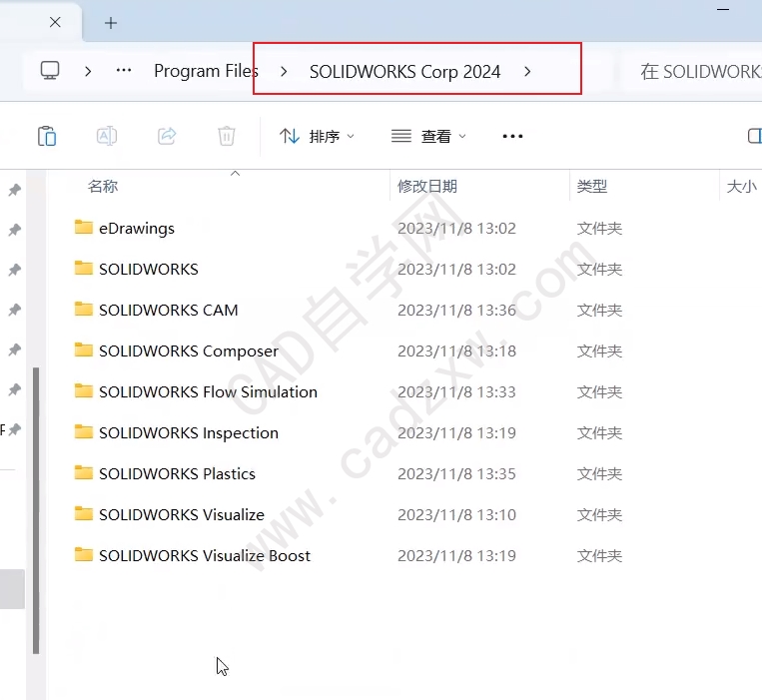The image size is (762, 700).
Task: Click the This PC monitor icon in address bar
Action: click(50, 71)
